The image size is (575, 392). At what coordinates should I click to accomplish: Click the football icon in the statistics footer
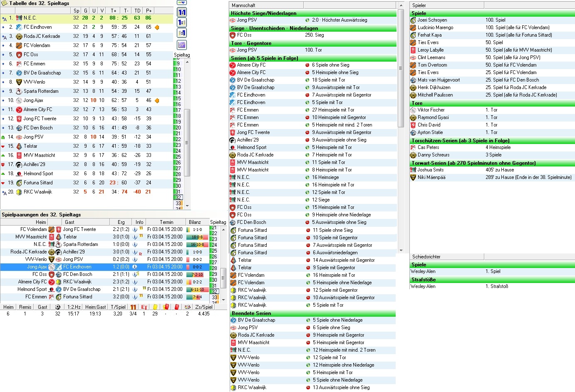(57, 307)
